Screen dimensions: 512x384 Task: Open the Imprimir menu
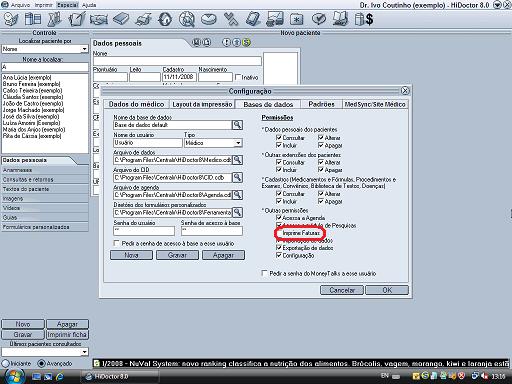[x=44, y=5]
